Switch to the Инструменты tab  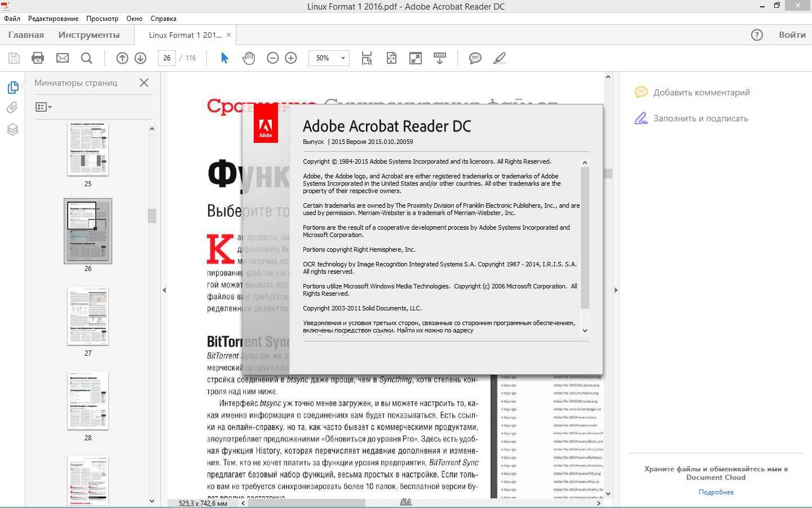coord(88,34)
